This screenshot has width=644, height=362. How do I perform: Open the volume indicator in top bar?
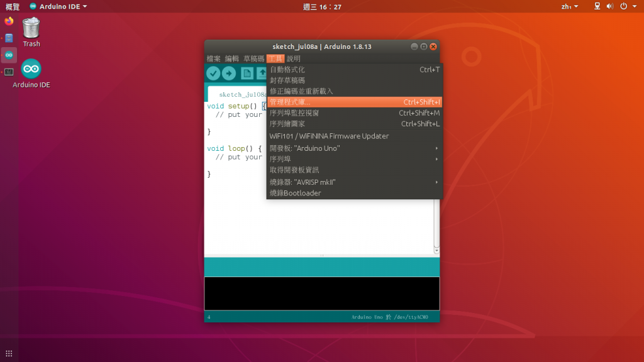[x=610, y=6]
